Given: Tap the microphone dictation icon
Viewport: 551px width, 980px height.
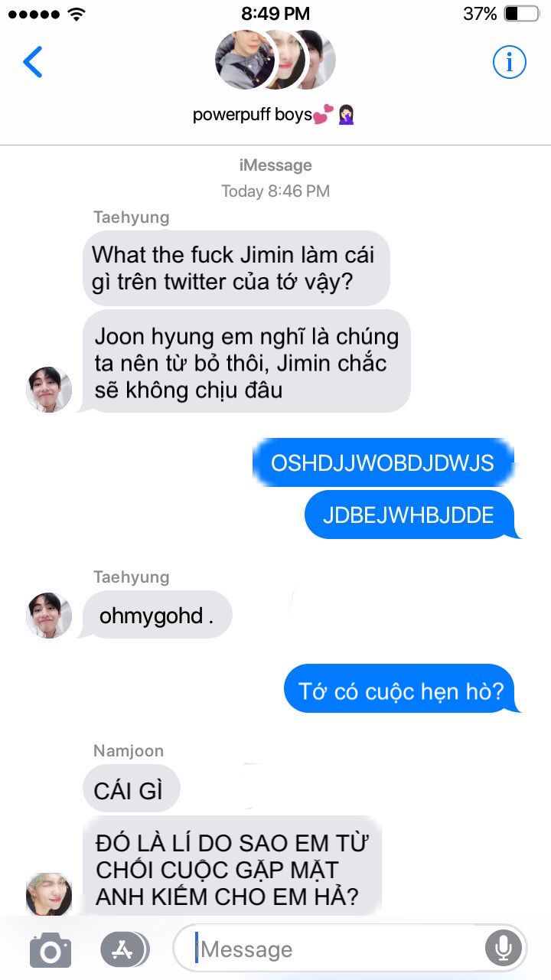Looking at the screenshot, I should coord(503,949).
